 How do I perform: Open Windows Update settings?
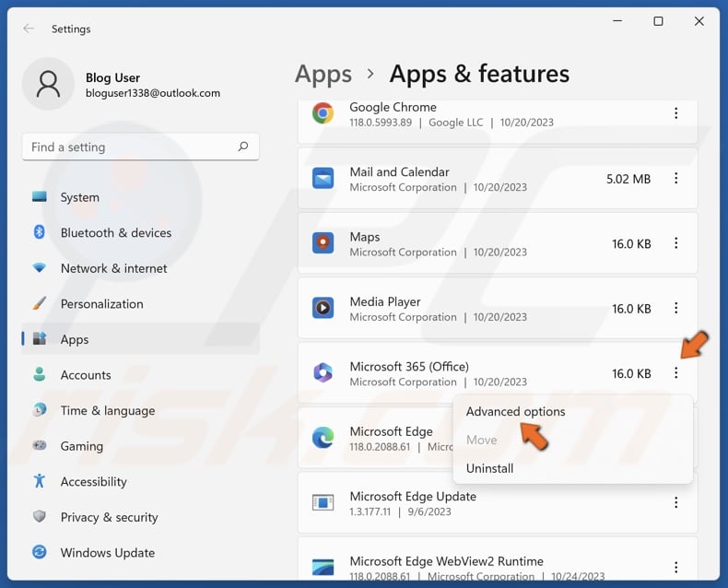click(140, 553)
